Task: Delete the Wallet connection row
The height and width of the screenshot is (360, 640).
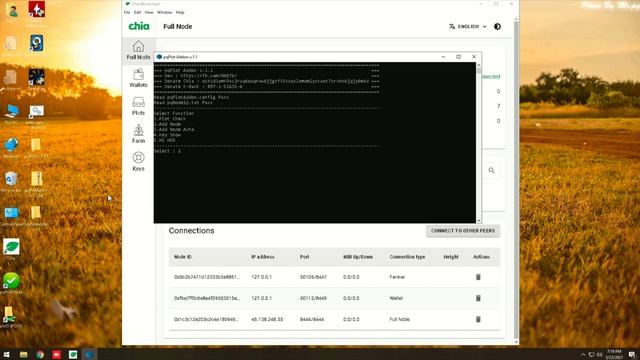Action: click(x=478, y=298)
